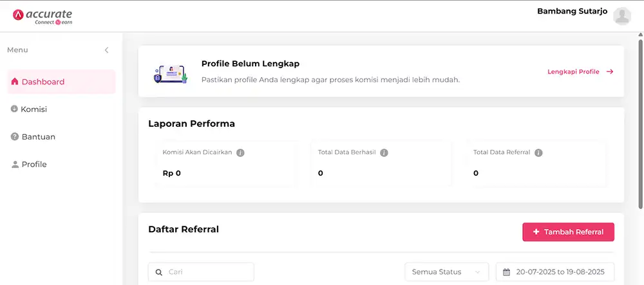
Task: Click info icon beside Total Data Referral
Action: click(x=538, y=153)
